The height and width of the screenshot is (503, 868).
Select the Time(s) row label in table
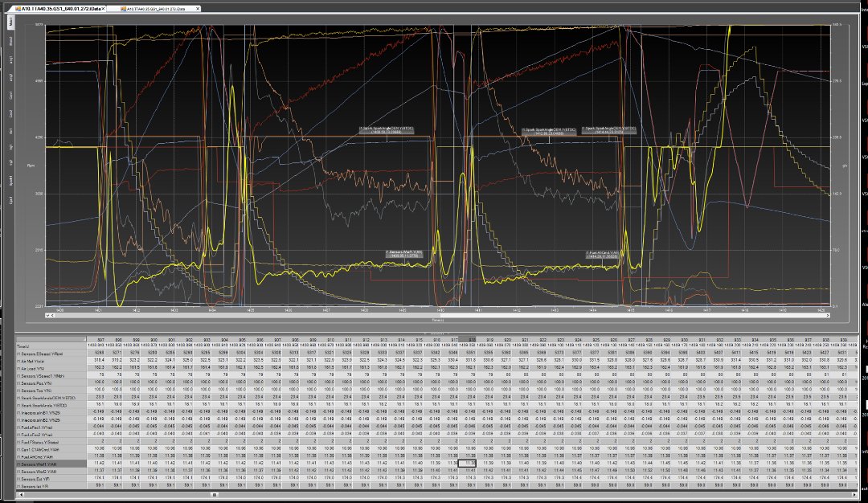tap(51, 346)
